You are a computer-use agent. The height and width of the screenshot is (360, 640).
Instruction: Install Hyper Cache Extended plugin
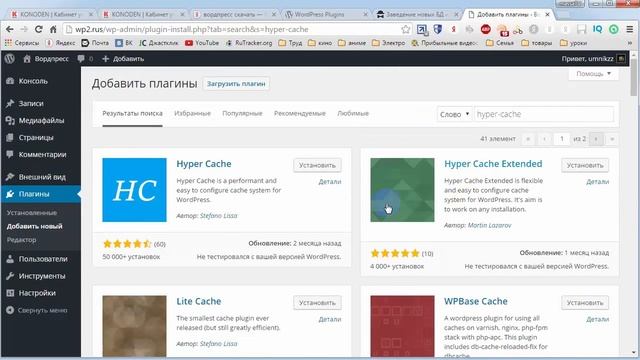pos(585,165)
